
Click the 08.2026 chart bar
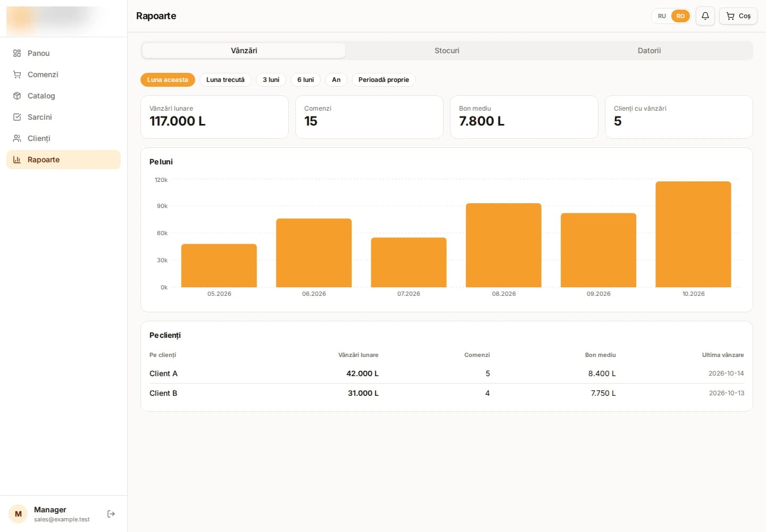coord(504,245)
